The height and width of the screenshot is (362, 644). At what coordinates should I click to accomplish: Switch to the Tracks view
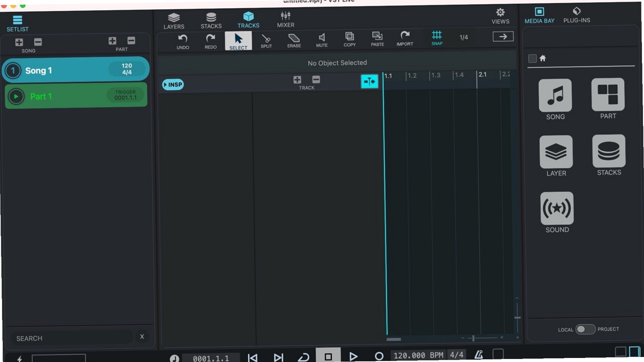248,20
